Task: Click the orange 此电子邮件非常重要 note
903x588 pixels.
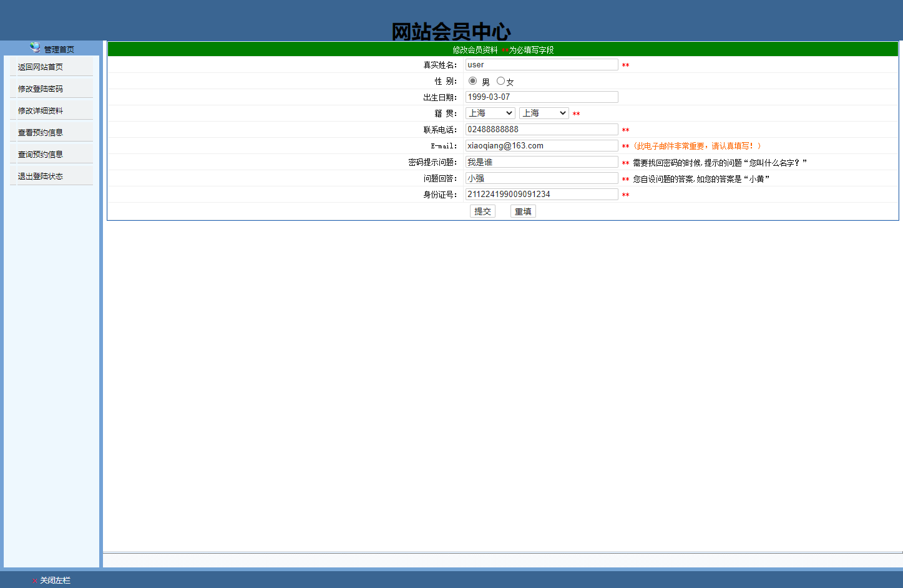Action: 697,146
